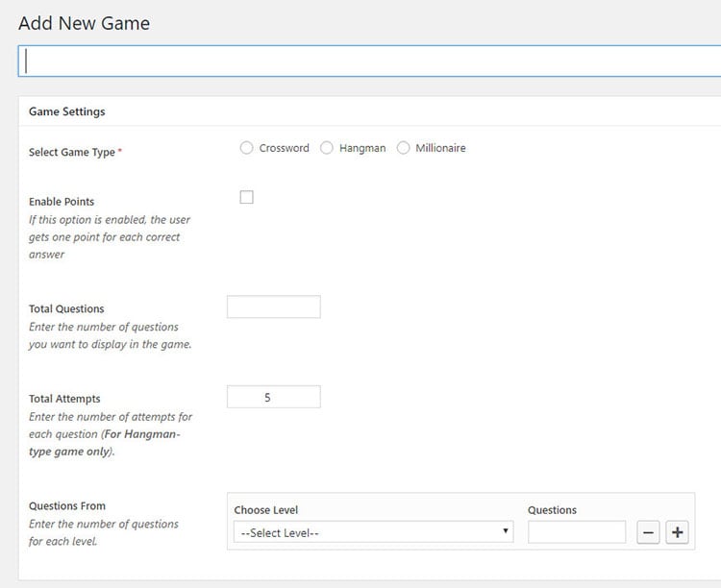Click the Add New Game heading
This screenshot has height=588, width=721.
tap(84, 22)
